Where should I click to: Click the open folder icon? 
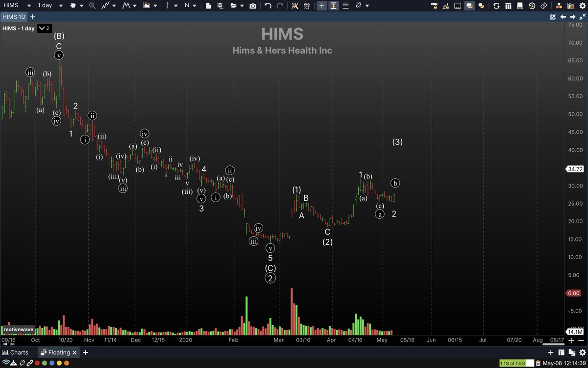234,5
